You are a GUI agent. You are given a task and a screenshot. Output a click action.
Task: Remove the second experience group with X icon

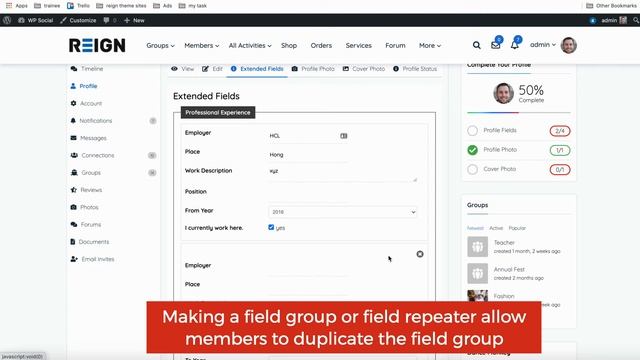(420, 254)
